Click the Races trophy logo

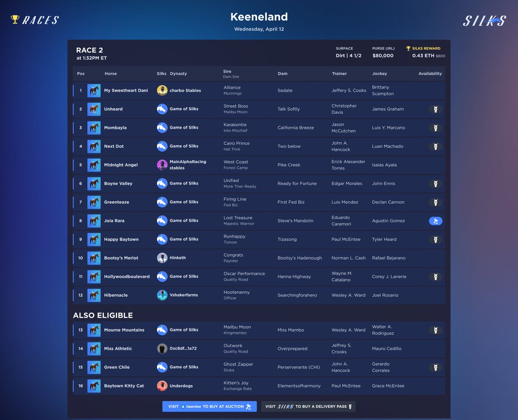35,19
